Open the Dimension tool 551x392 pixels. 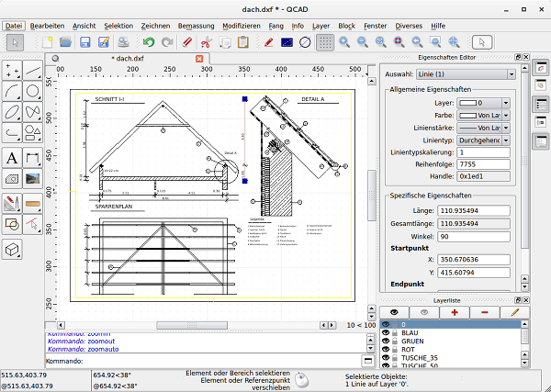32,158
